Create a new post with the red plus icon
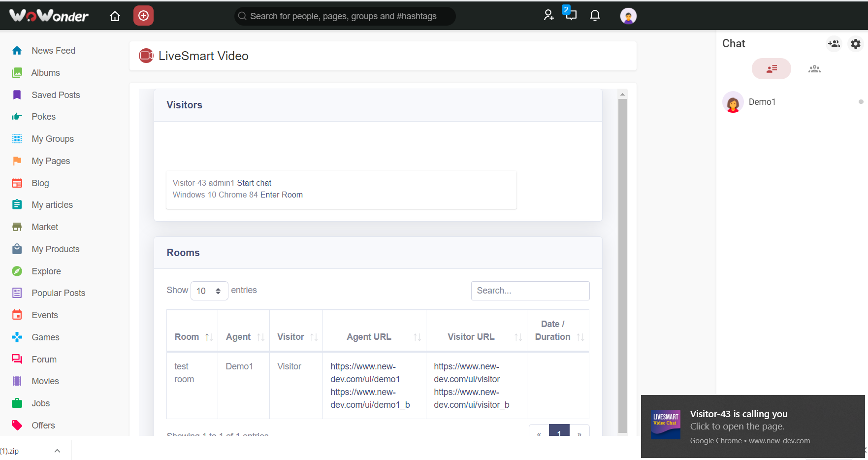Image resolution: width=868 pixels, height=460 pixels. pyautogui.click(x=143, y=15)
